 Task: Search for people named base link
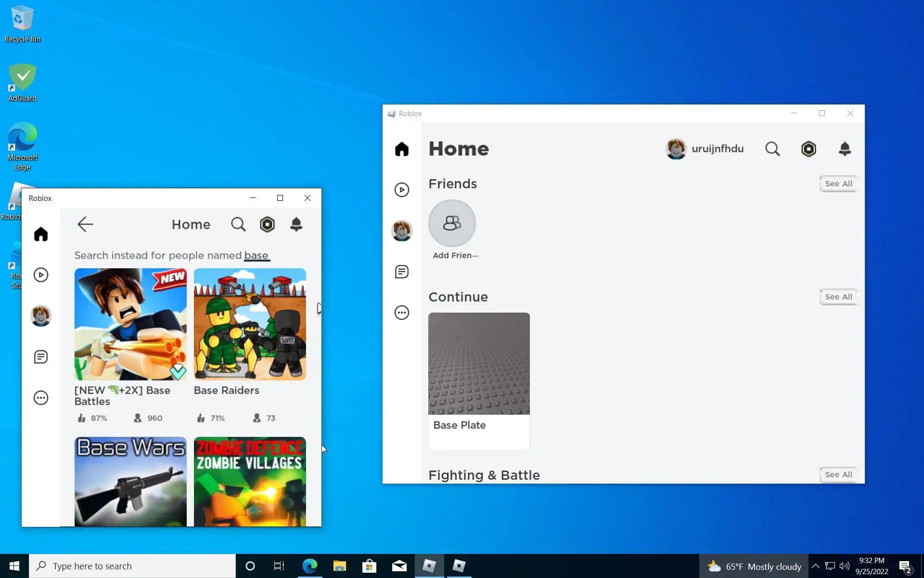point(257,256)
